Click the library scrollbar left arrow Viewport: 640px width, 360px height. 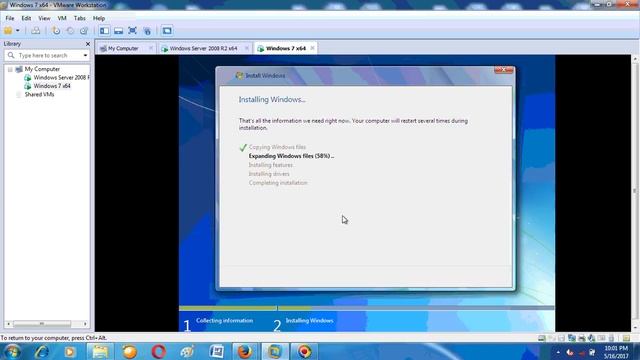[x=9, y=324]
